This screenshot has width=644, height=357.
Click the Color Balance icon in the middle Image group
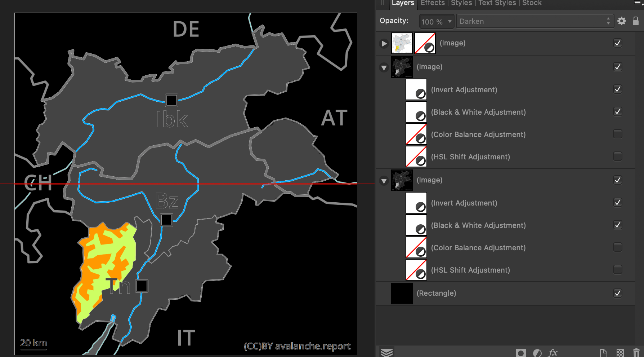[x=416, y=134]
